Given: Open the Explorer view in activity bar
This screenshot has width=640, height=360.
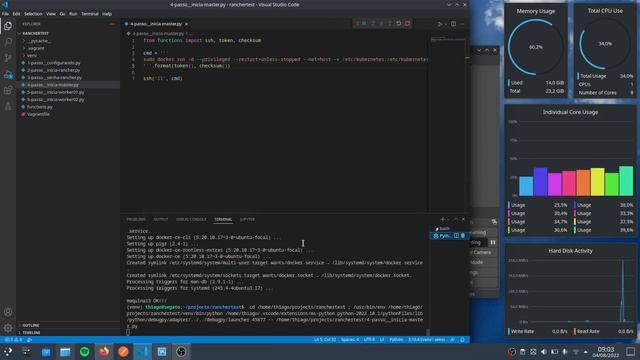Looking at the screenshot, I should pos(8,26).
